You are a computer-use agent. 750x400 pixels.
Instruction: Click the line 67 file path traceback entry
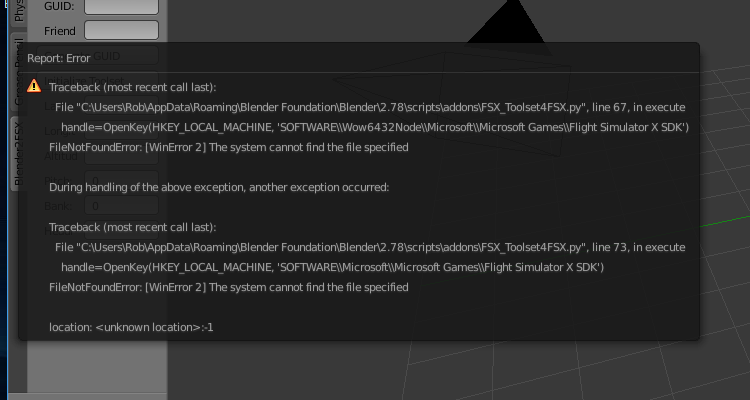(x=369, y=107)
